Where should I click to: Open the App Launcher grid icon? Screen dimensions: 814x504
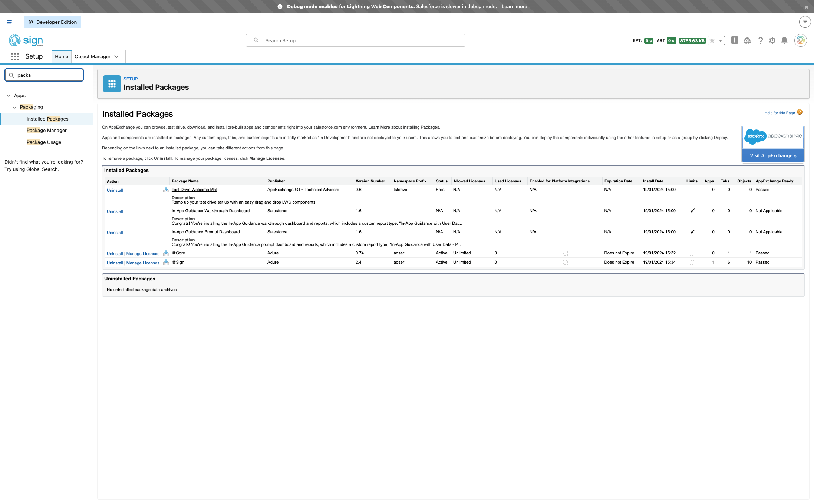[x=15, y=56]
